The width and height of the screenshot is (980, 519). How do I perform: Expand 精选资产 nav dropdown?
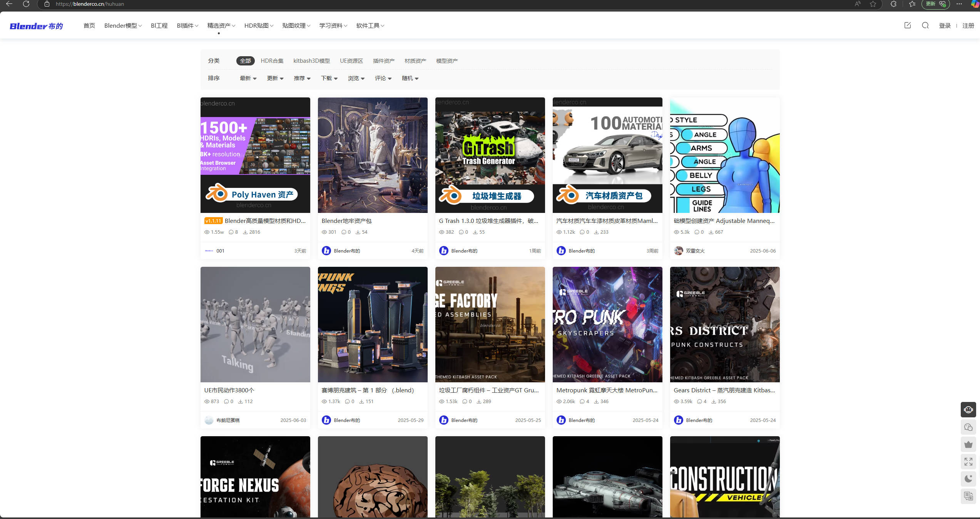221,25
